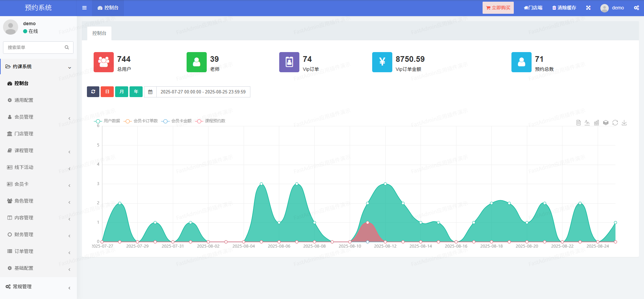Switch chart to bar chart icon
The height and width of the screenshot is (299, 644).
[x=596, y=123]
